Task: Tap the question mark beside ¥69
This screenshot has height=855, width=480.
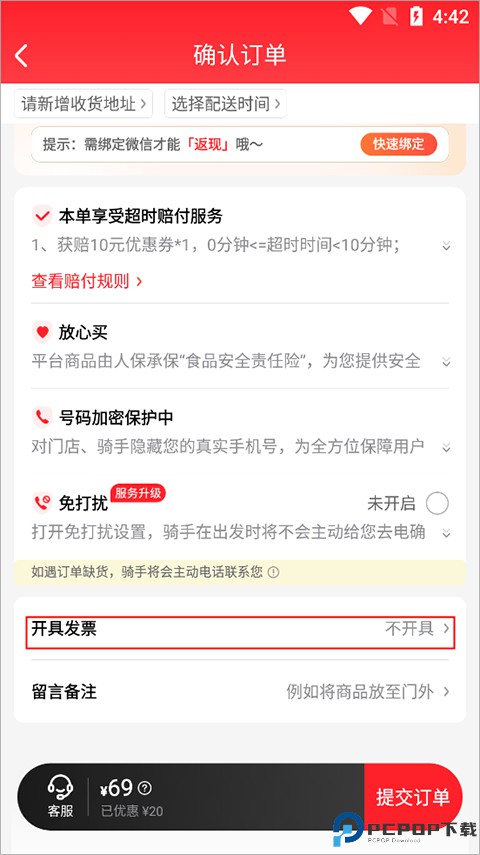Action: point(145,788)
